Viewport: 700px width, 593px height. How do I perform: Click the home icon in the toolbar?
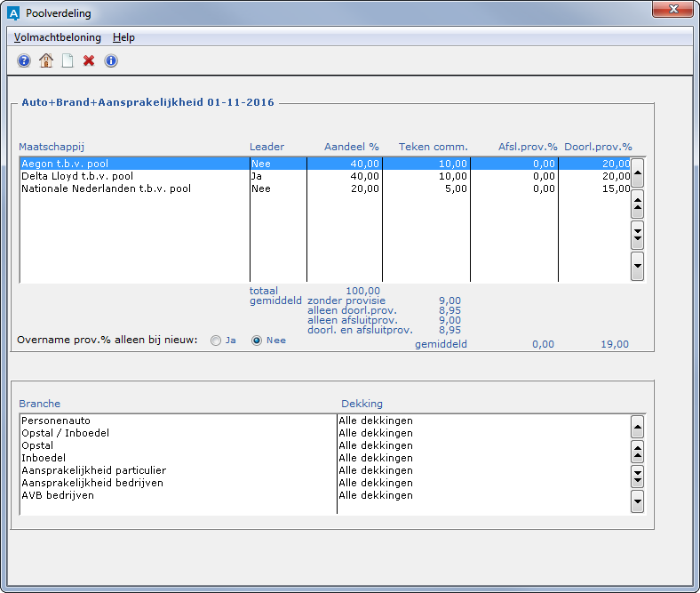tap(45, 61)
